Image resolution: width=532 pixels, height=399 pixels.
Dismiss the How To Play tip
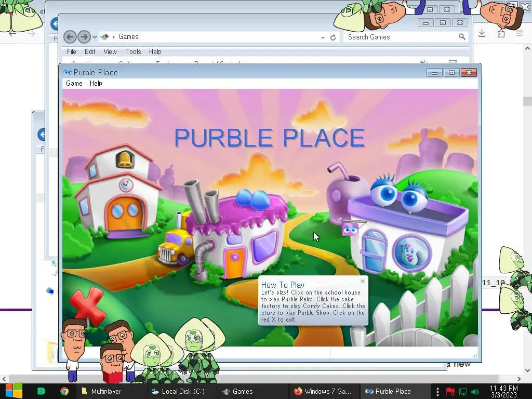pos(362,281)
